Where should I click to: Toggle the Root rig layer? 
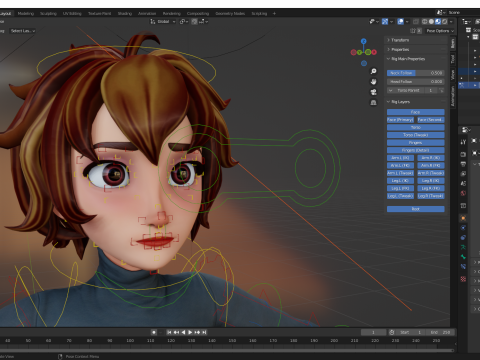(416, 209)
